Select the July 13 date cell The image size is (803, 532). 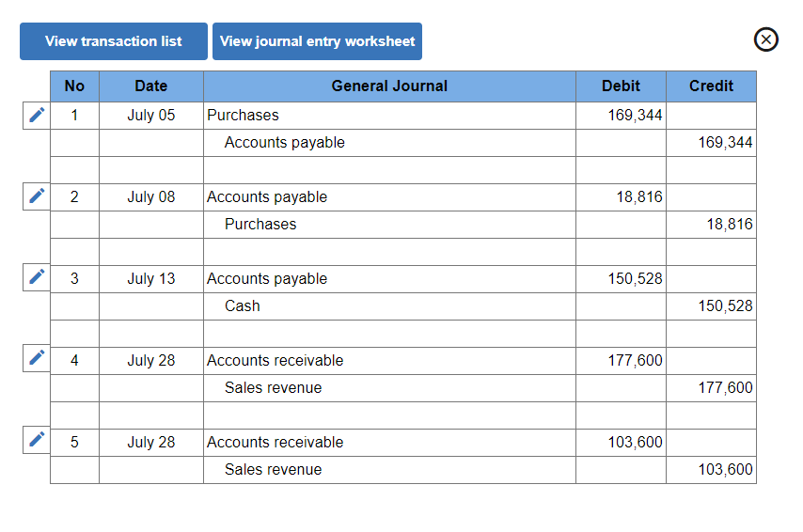click(150, 279)
